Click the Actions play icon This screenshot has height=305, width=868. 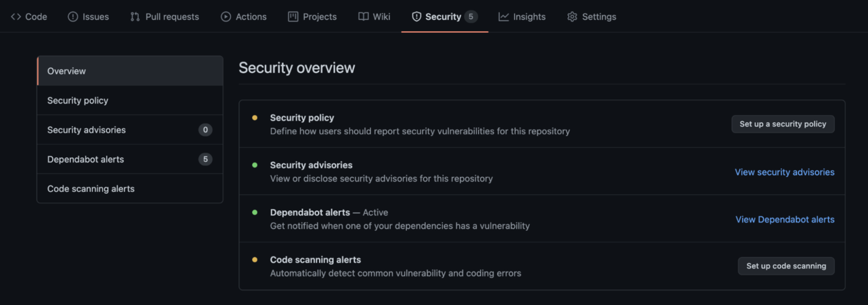[x=226, y=17]
